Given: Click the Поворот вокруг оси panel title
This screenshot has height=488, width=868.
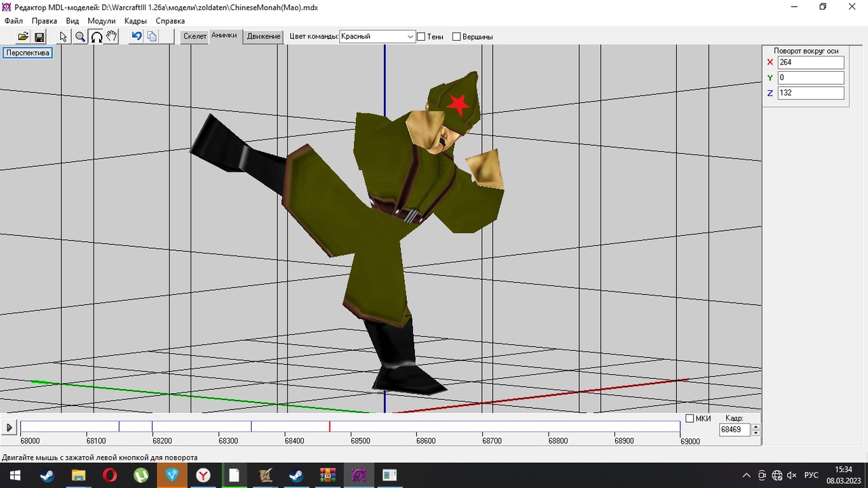Looking at the screenshot, I should point(806,51).
